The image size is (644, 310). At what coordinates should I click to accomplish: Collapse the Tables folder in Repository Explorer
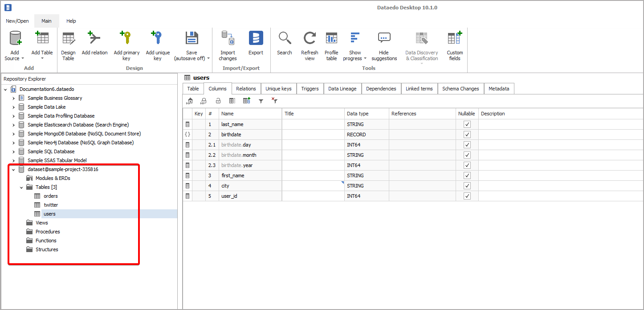click(x=20, y=187)
